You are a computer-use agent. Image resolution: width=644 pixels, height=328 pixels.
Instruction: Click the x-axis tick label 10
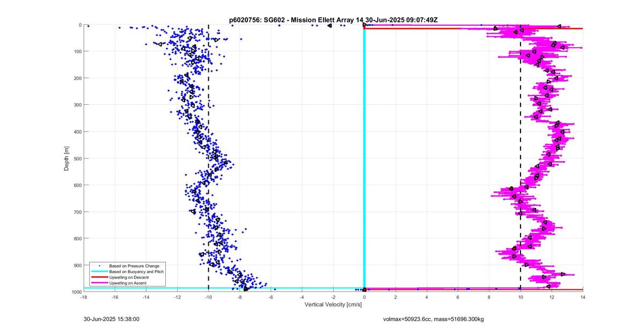[x=520, y=297]
